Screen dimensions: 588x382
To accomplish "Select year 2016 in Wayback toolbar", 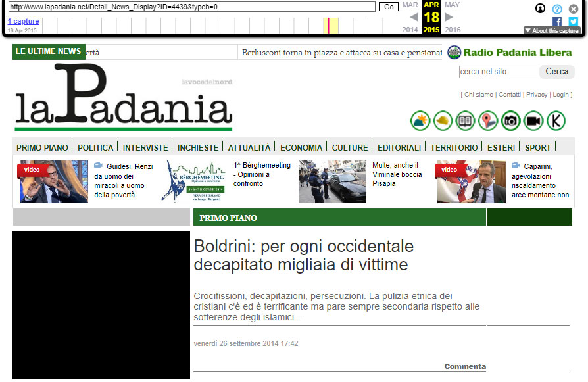I will [x=453, y=30].
